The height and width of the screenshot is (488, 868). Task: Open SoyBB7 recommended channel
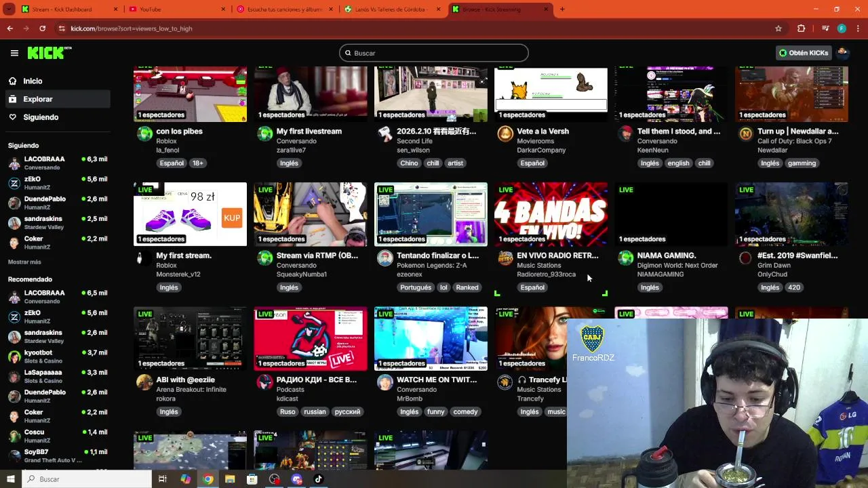(x=58, y=455)
